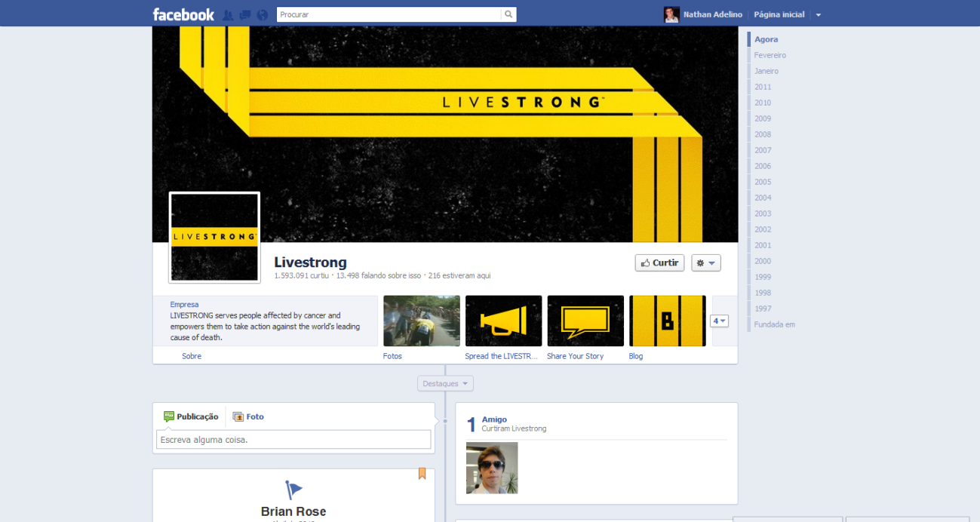The height and width of the screenshot is (522, 980).
Task: Jump to 2009 in timeline
Action: [763, 118]
